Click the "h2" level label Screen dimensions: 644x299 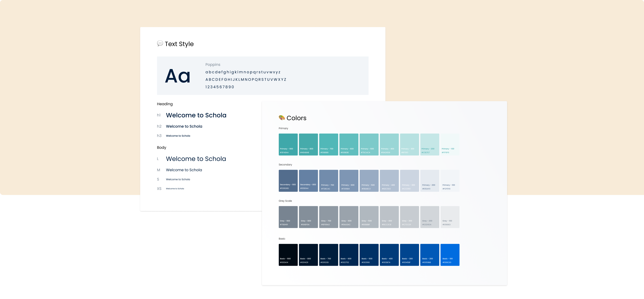(159, 126)
